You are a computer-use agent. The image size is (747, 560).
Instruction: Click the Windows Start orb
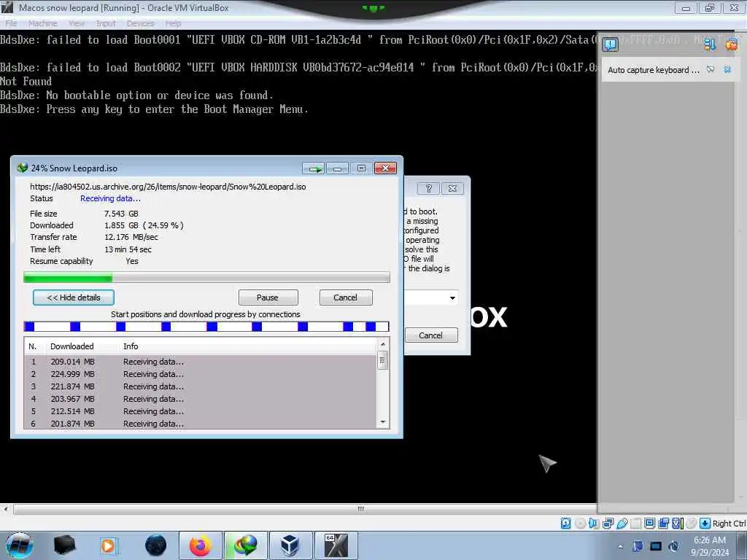click(x=19, y=545)
